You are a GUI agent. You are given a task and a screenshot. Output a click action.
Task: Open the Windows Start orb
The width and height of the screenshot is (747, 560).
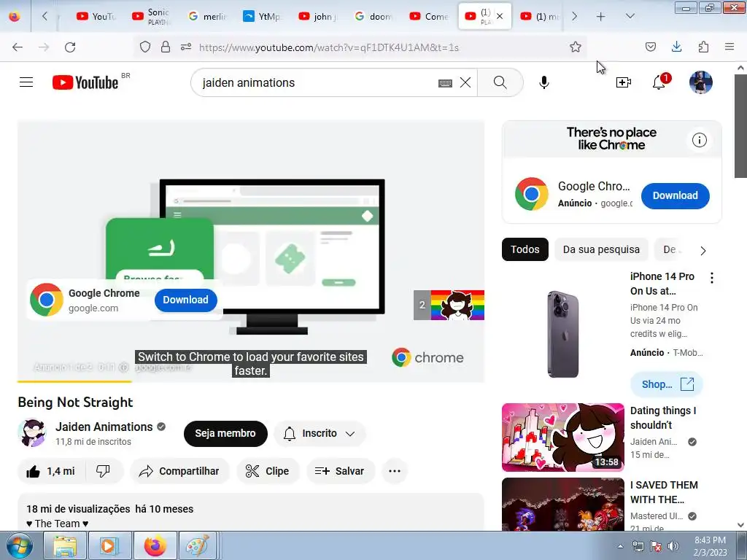coord(20,546)
